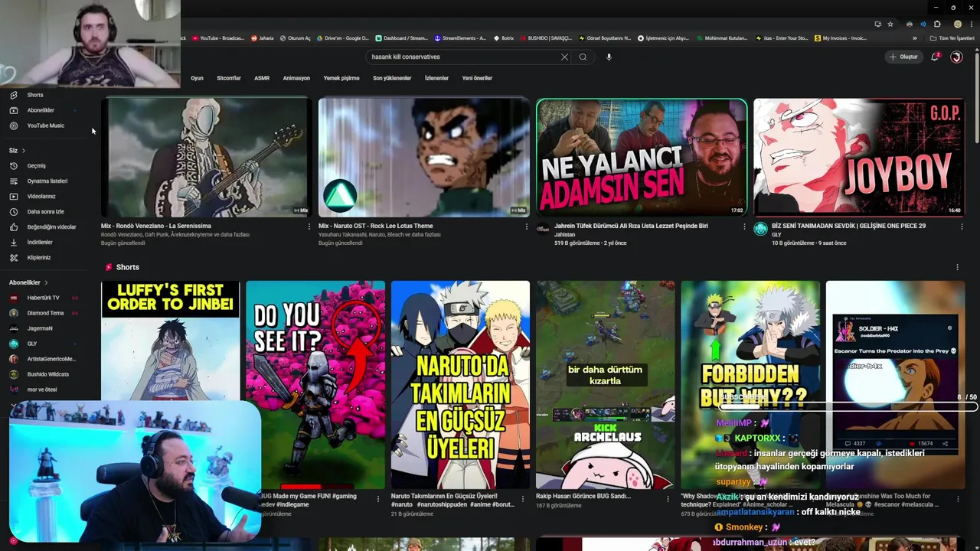Select the Animasyon filter chip
Viewport: 980px width, 551px height.
click(x=296, y=78)
